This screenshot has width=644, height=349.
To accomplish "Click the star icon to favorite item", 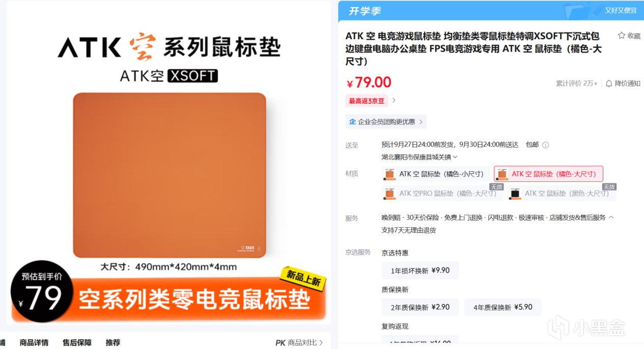I will pyautogui.click(x=621, y=36).
